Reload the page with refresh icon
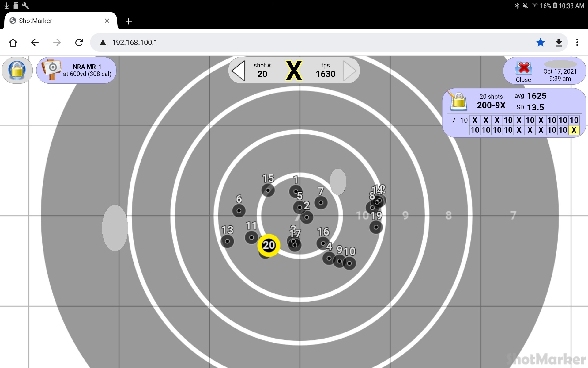The image size is (588, 368). [x=79, y=42]
